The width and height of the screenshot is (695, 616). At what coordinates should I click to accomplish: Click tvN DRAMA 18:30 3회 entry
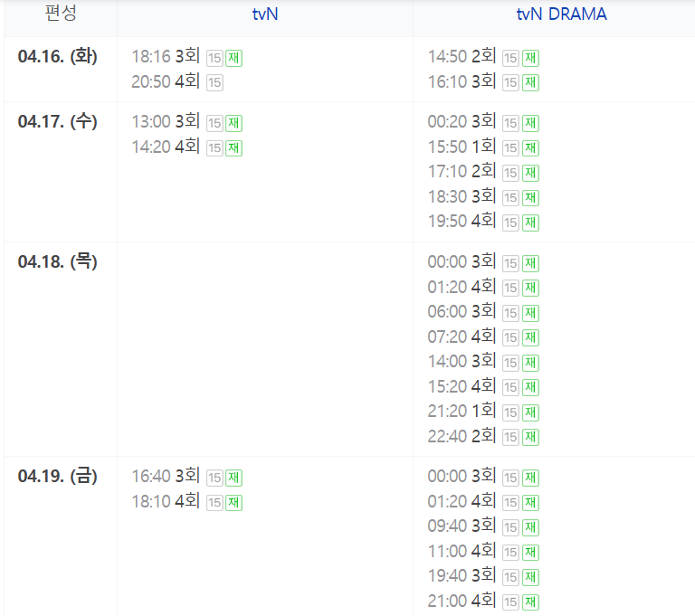coord(462,196)
